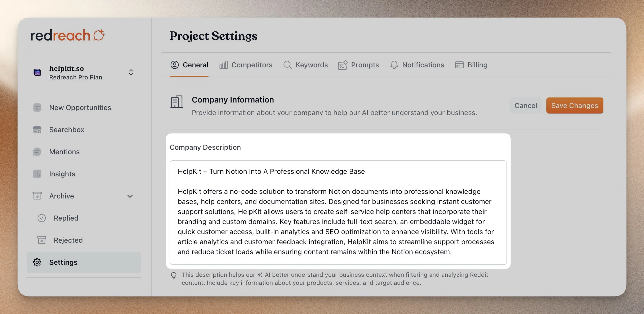Click the Company Information heading

coord(233,100)
